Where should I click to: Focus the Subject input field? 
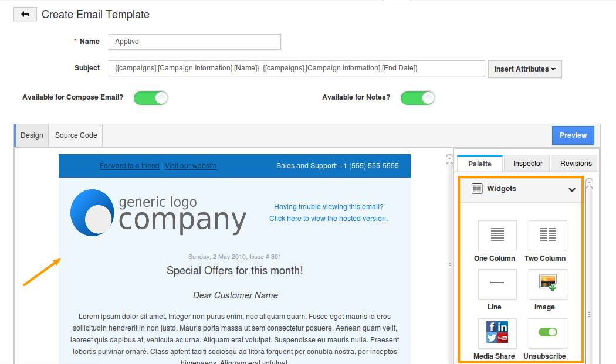(297, 69)
